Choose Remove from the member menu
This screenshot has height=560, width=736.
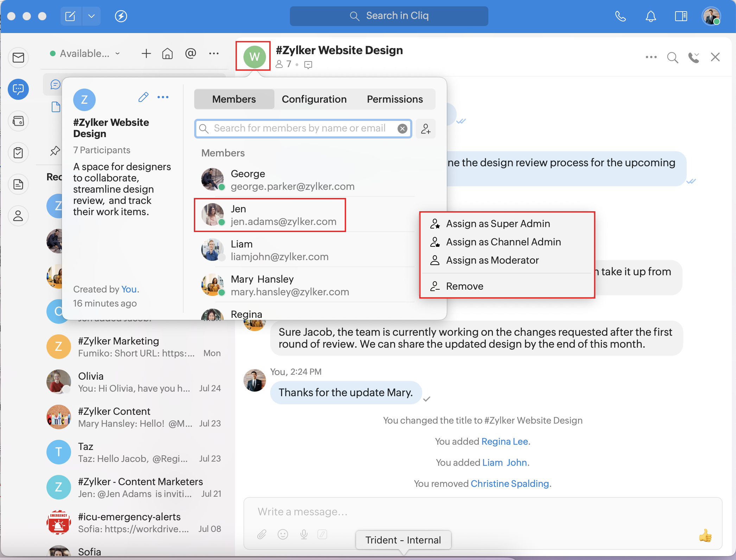tap(464, 286)
